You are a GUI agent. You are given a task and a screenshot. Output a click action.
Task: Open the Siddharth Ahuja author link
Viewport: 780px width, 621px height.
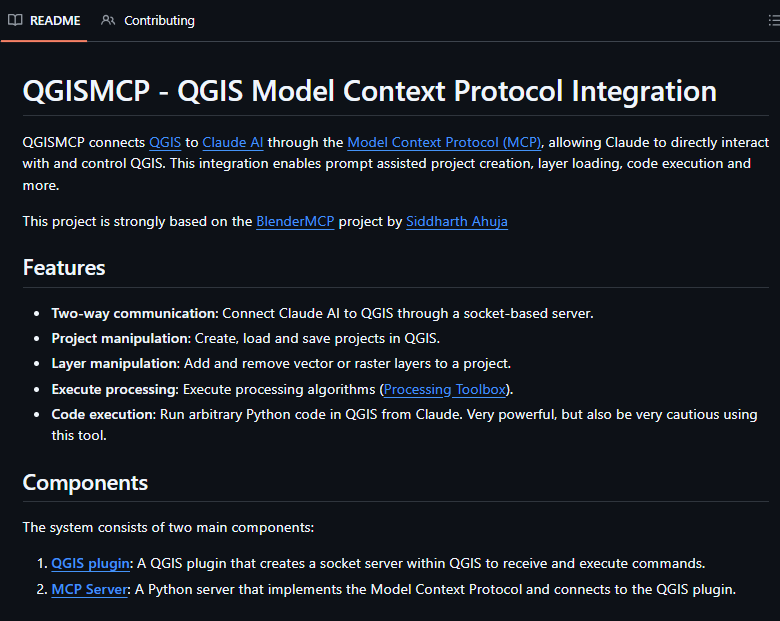click(x=456, y=221)
